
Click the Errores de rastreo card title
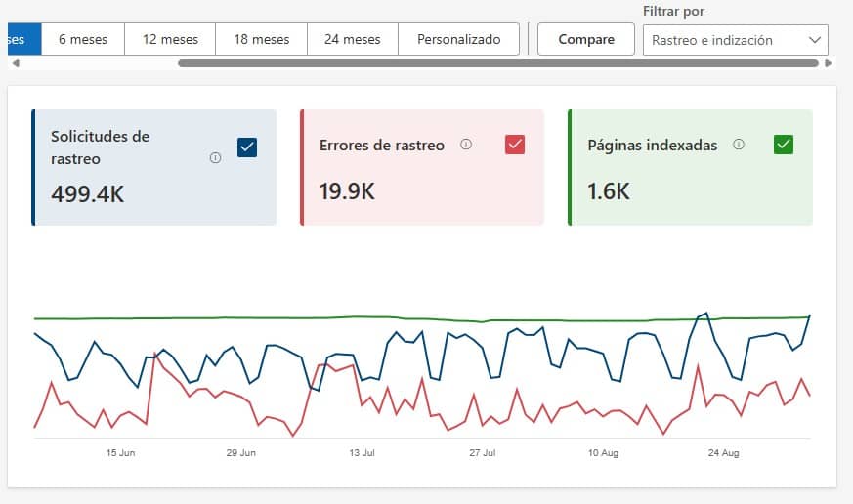pyautogui.click(x=382, y=146)
